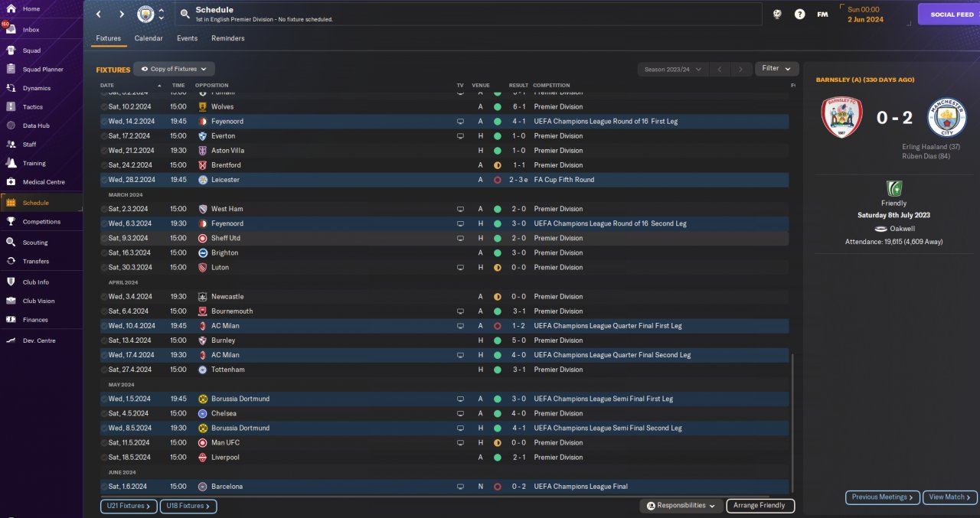Expand the Previous Meetings chevron button
The width and height of the screenshot is (980, 518).
883,497
